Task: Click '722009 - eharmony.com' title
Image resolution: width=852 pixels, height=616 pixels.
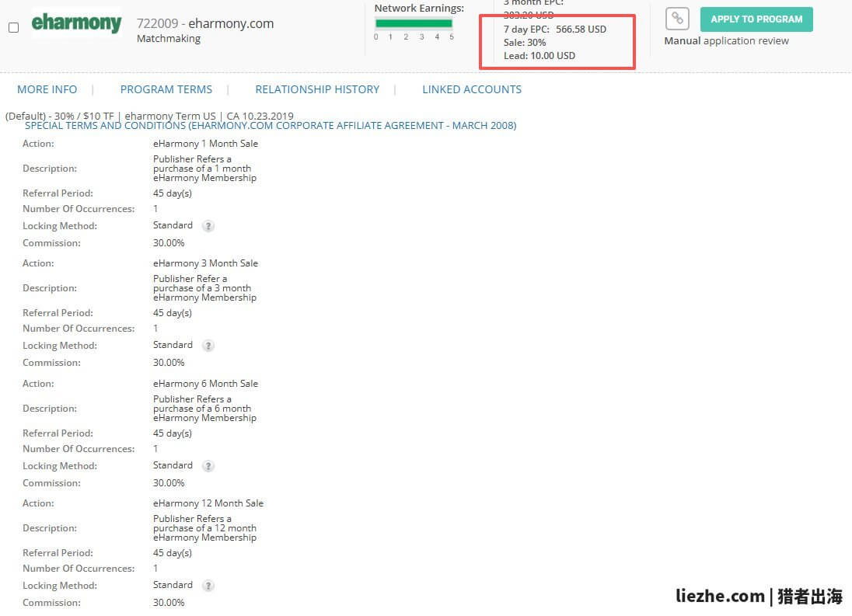Action: pos(205,23)
